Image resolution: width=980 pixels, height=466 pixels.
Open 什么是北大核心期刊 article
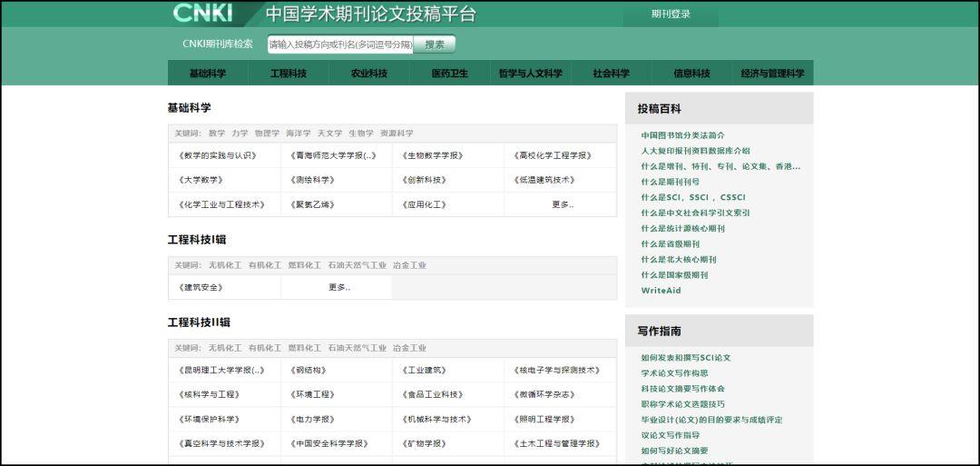pyautogui.click(x=679, y=260)
